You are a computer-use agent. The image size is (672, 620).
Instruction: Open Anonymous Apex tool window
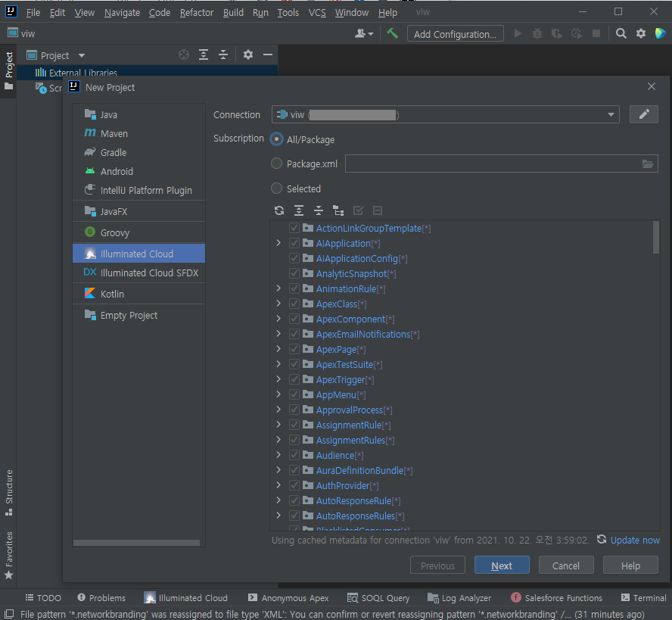(x=288, y=598)
